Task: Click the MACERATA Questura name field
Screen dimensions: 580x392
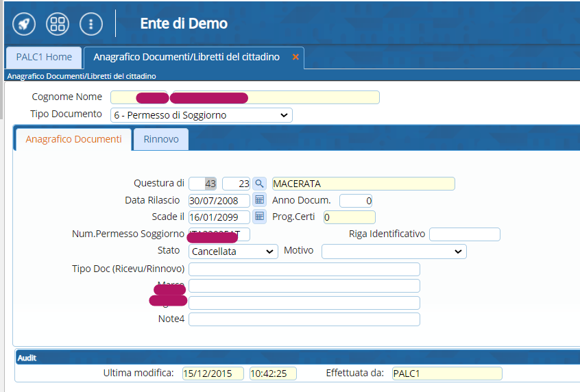Action: pos(363,184)
